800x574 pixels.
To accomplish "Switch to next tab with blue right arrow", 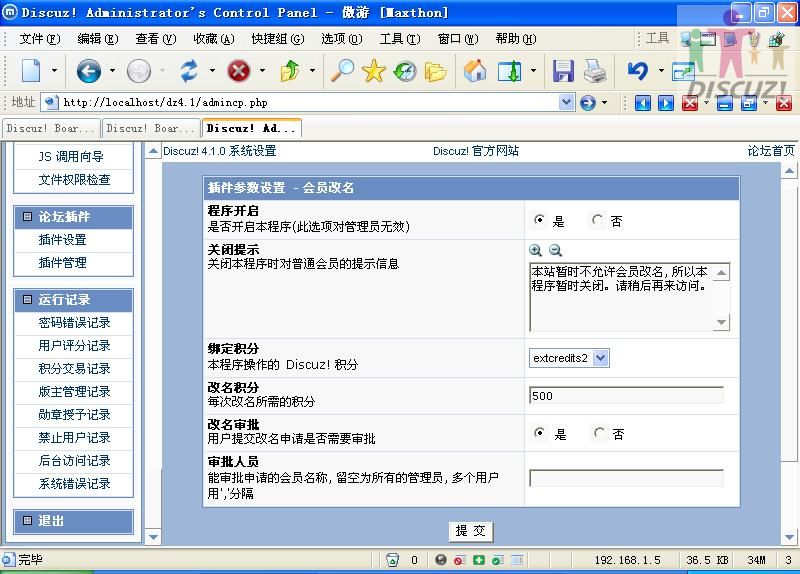I will 665,103.
